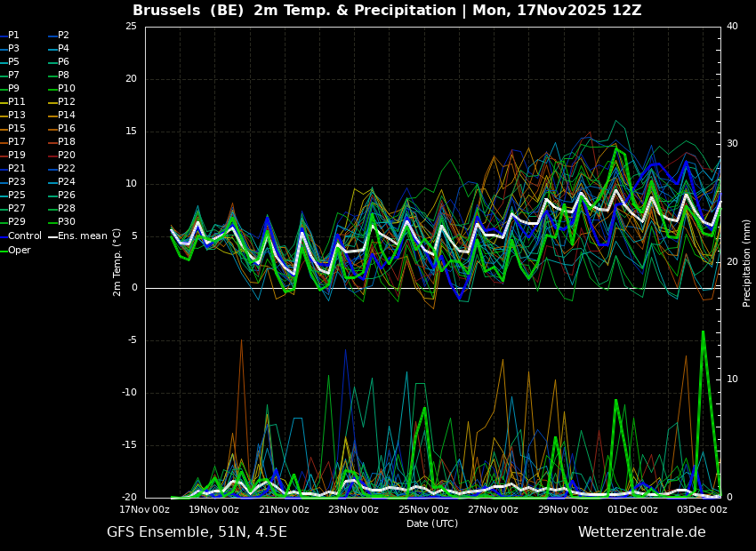Click the Oper legend entry
This screenshot has width=756, height=551.
coord(15,250)
